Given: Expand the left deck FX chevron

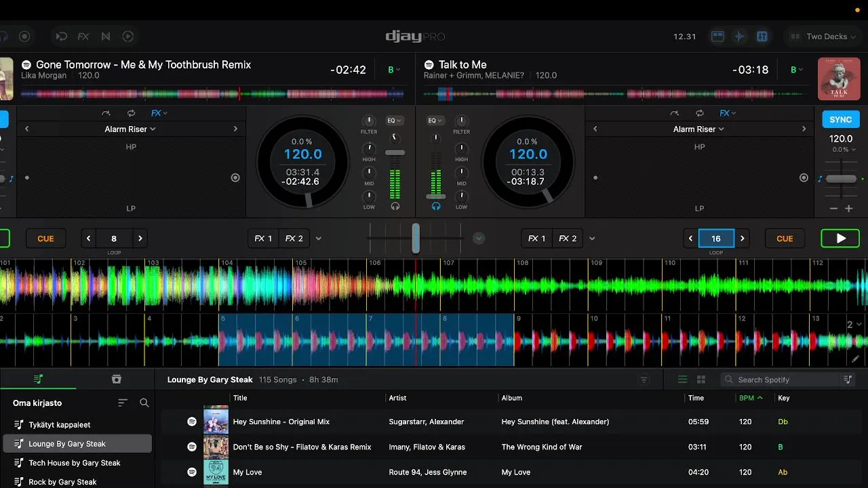Looking at the screenshot, I should pos(319,239).
